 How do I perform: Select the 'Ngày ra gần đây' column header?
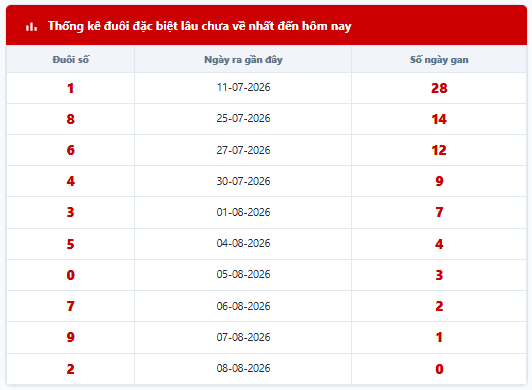pos(243,60)
